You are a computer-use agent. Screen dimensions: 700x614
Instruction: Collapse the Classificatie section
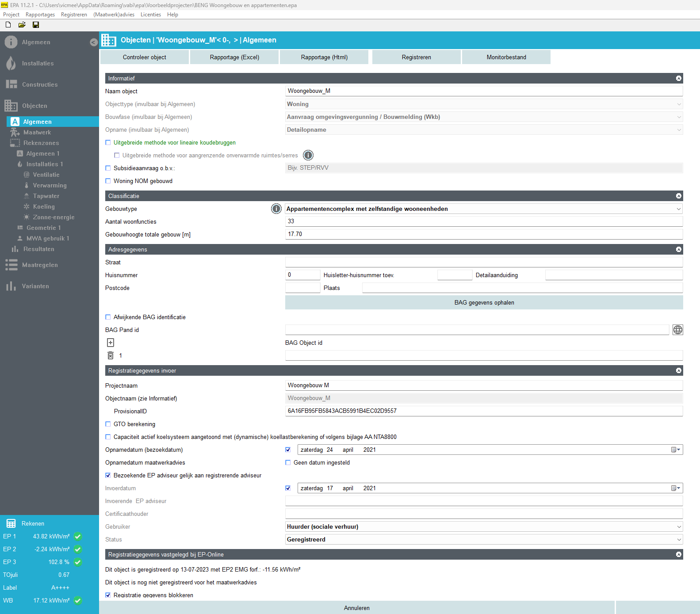[678, 196]
